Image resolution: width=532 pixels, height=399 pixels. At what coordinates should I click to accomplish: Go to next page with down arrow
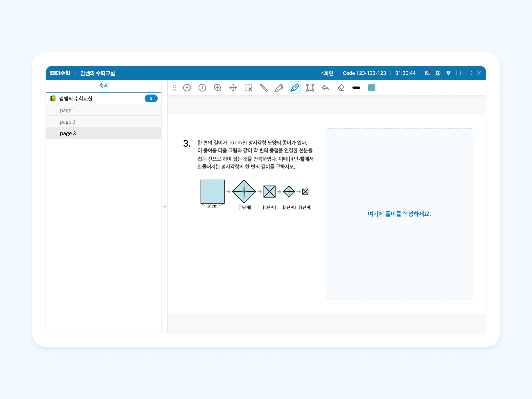202,88
